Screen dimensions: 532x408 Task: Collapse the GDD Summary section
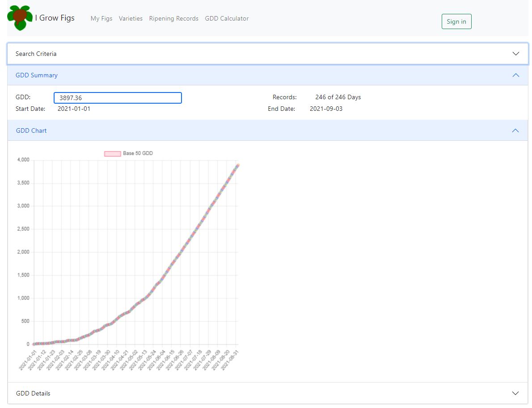[516, 75]
